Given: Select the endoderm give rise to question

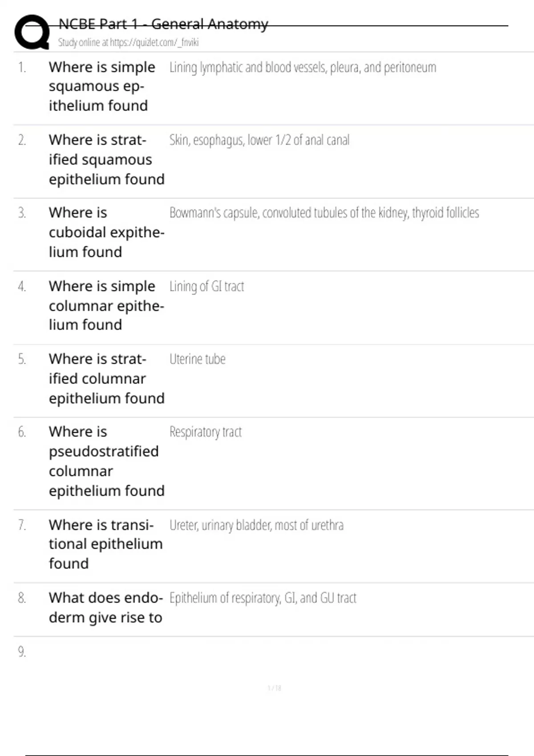Looking at the screenshot, I should pyautogui.click(x=106, y=607).
